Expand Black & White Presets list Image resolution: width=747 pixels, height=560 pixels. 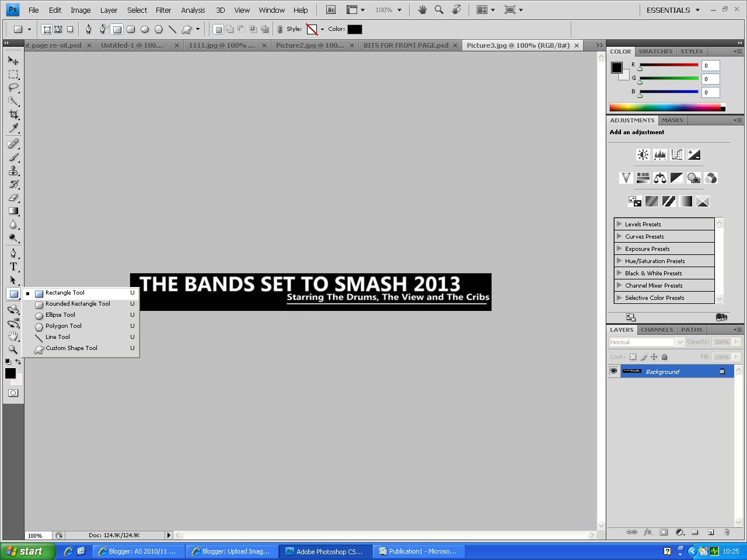[x=620, y=273]
